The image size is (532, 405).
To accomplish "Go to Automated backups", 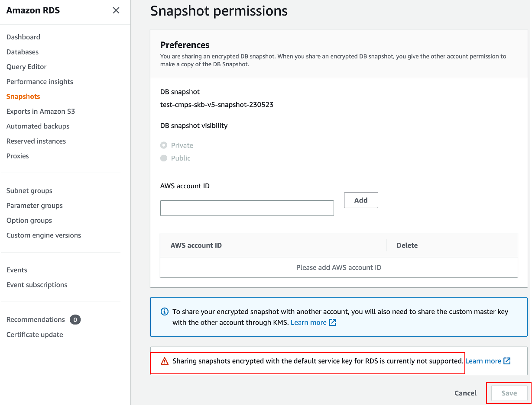I will tap(38, 126).
